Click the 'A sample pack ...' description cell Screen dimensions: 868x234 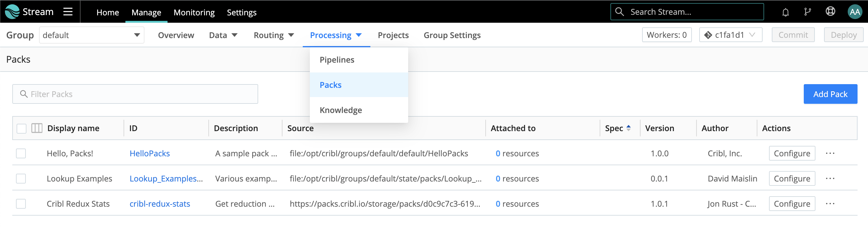tap(246, 153)
